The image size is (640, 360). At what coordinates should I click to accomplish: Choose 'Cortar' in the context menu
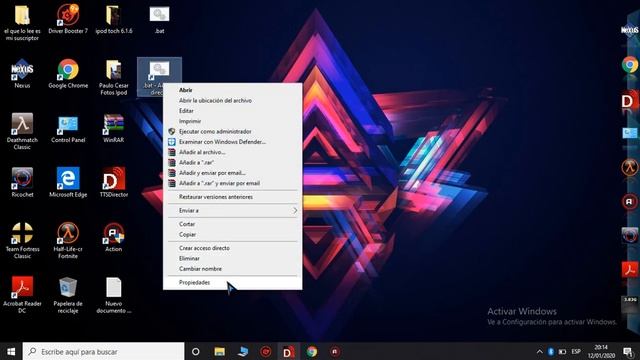click(233, 224)
